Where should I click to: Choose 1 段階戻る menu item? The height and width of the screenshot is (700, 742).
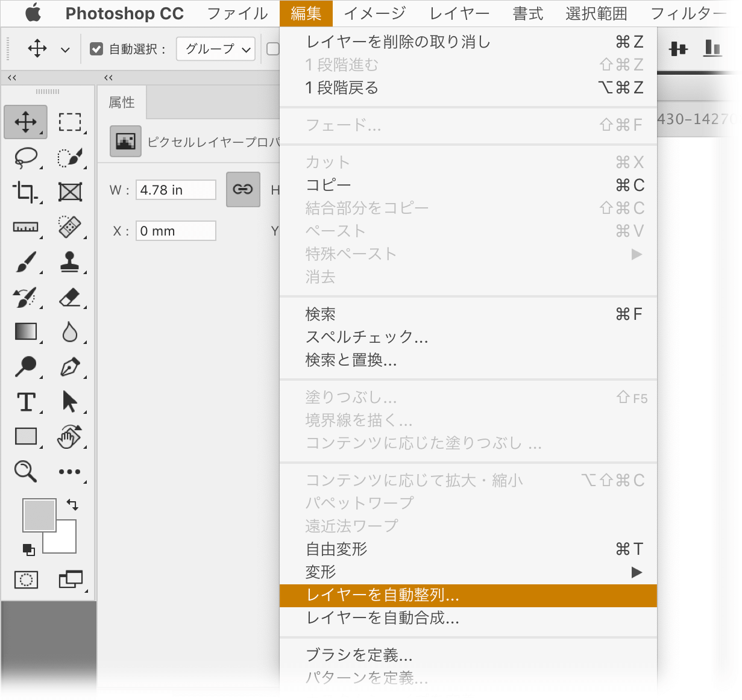pos(468,88)
